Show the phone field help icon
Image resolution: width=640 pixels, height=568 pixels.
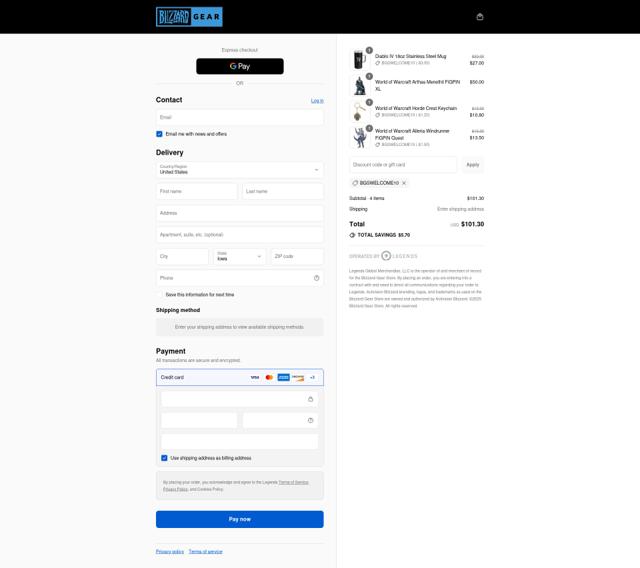[316, 278]
